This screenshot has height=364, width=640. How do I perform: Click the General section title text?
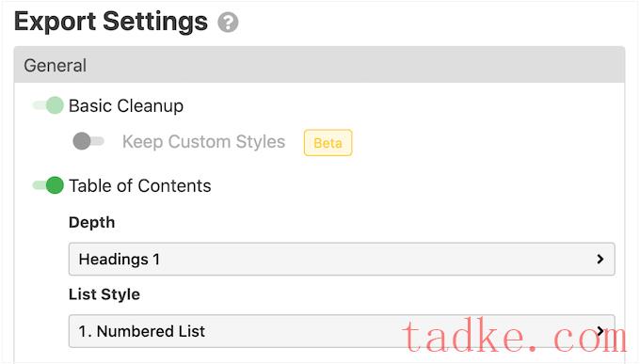point(56,65)
